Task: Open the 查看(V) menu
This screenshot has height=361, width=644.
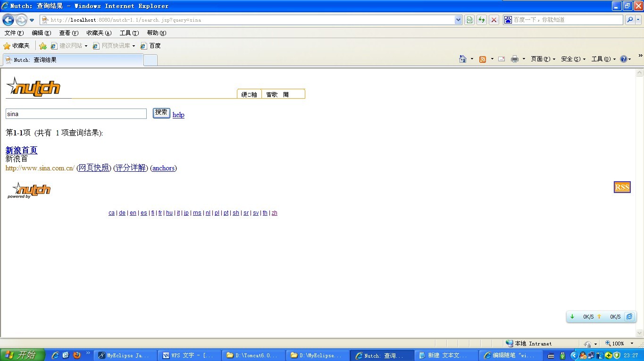Action: [69, 33]
